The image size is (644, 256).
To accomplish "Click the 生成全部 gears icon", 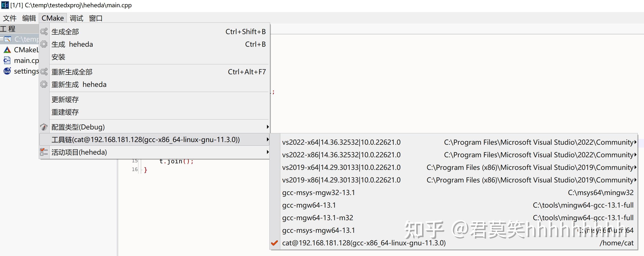I will coord(44,31).
